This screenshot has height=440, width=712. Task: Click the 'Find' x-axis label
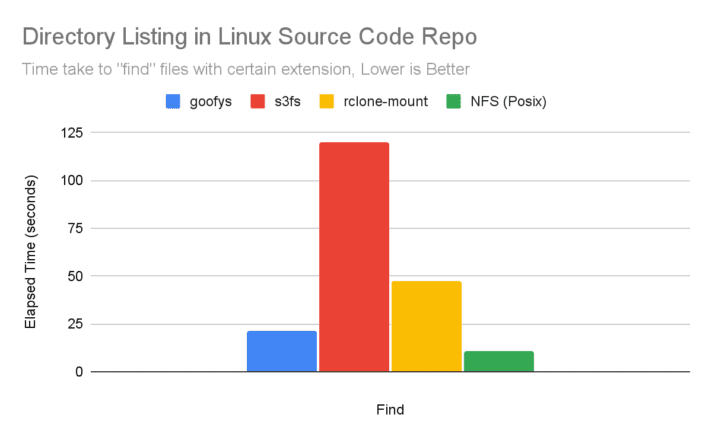pos(390,409)
